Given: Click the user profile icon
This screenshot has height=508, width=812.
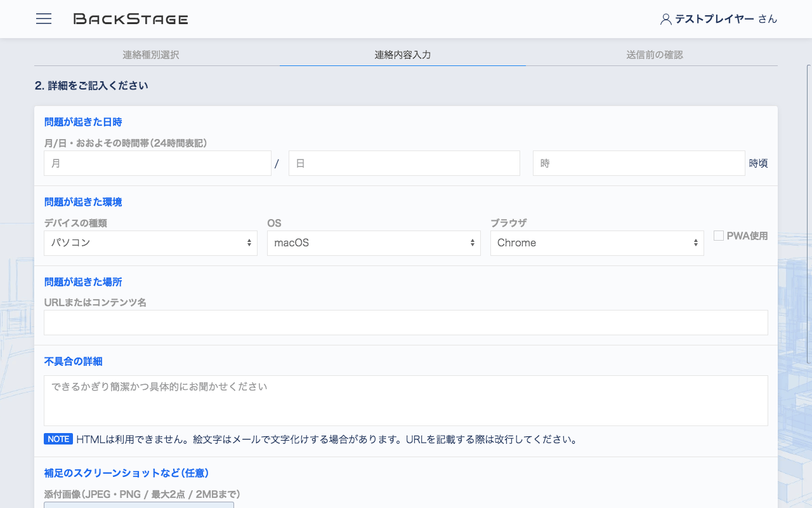Looking at the screenshot, I should pos(665,19).
